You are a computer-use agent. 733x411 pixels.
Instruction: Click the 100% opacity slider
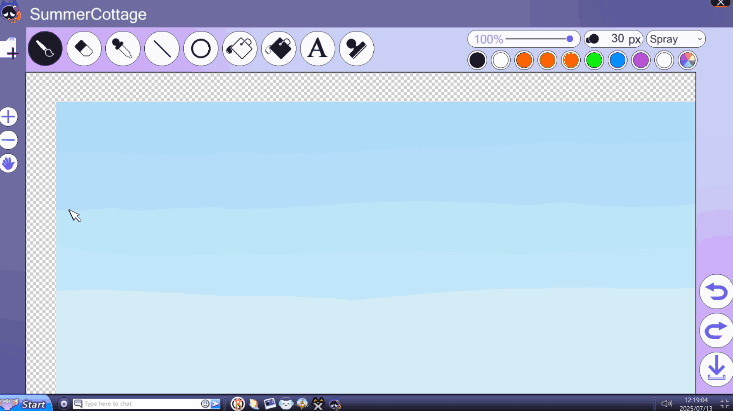[523, 39]
